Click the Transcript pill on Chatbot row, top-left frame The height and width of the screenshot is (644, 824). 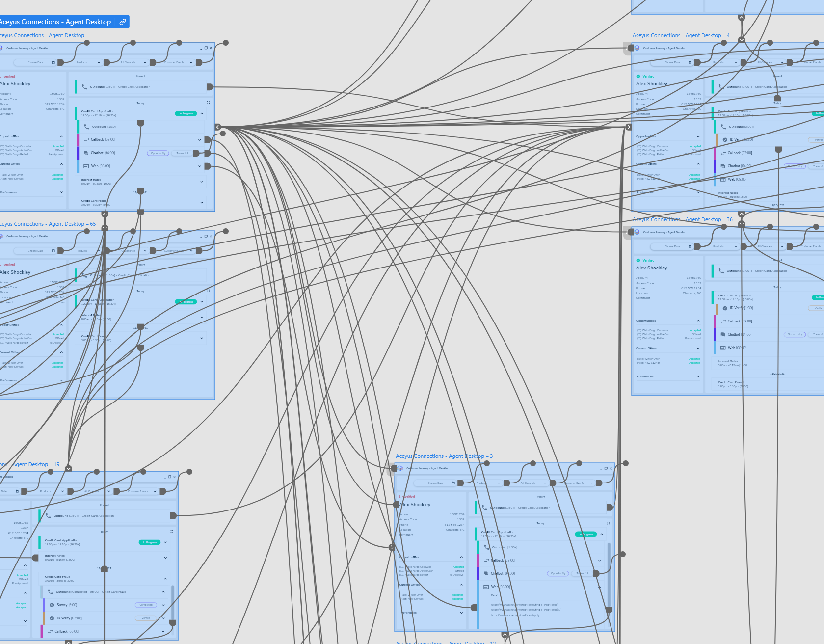[x=183, y=153]
